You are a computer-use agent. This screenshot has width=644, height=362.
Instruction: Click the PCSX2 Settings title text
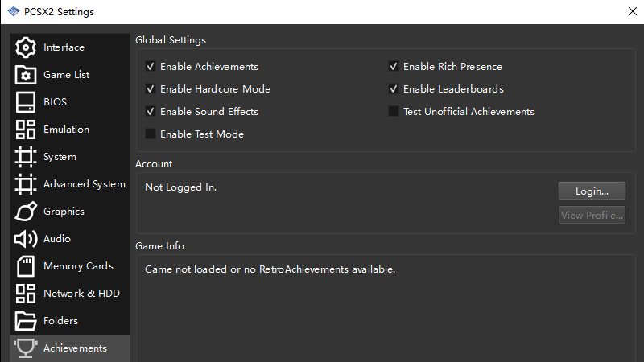click(59, 12)
